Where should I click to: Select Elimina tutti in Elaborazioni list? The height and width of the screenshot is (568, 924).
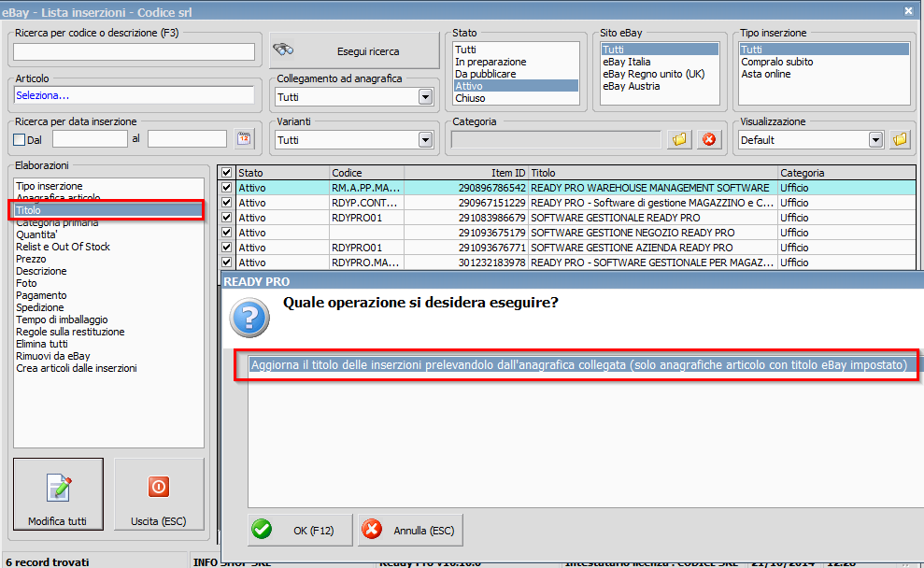coord(108,344)
